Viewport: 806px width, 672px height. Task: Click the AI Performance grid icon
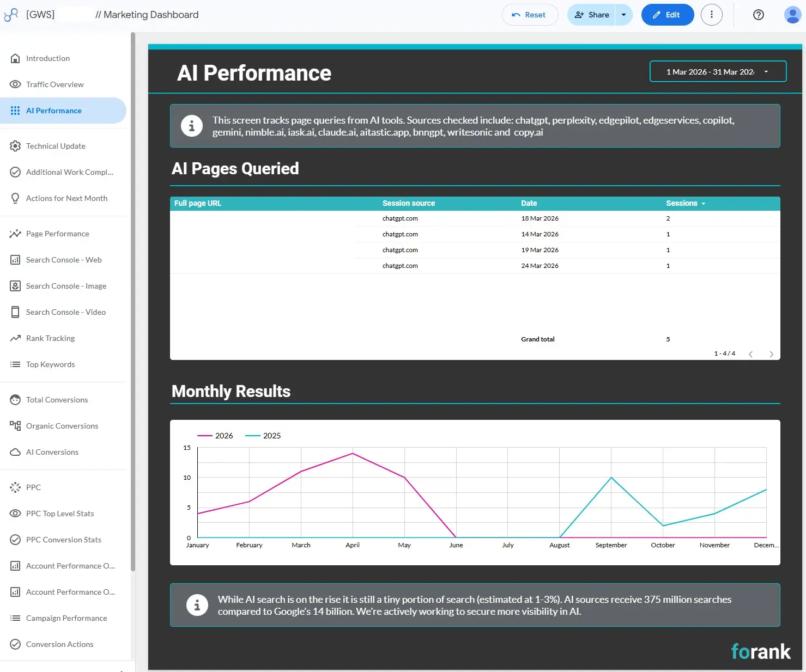[x=15, y=111]
